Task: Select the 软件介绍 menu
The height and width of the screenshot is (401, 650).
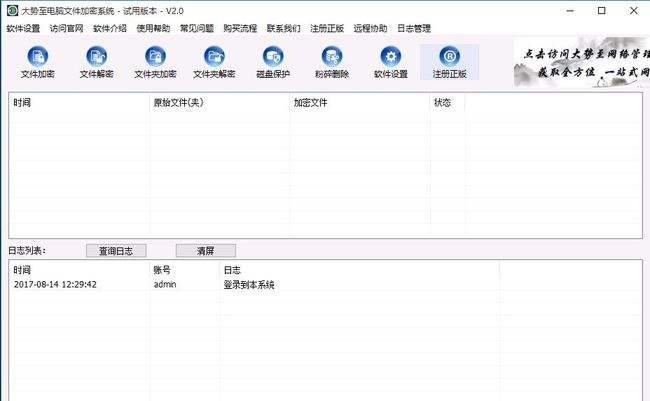Action: pyautogui.click(x=110, y=28)
